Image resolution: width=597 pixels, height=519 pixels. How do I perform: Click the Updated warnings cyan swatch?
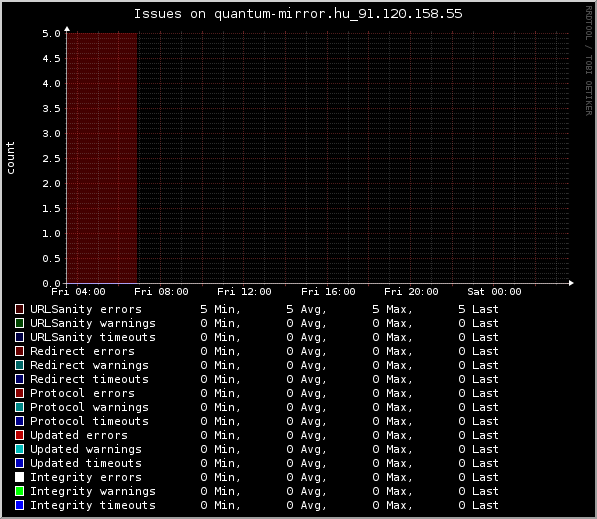click(19, 449)
